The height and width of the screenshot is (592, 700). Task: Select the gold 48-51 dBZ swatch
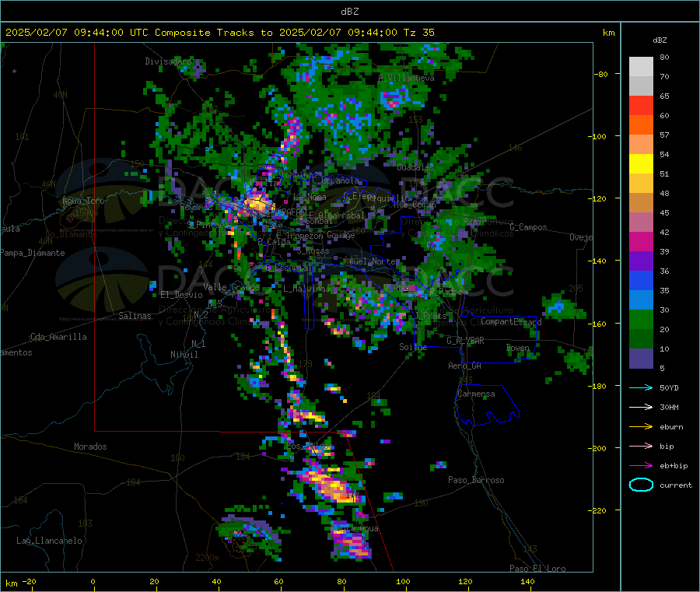641,183
